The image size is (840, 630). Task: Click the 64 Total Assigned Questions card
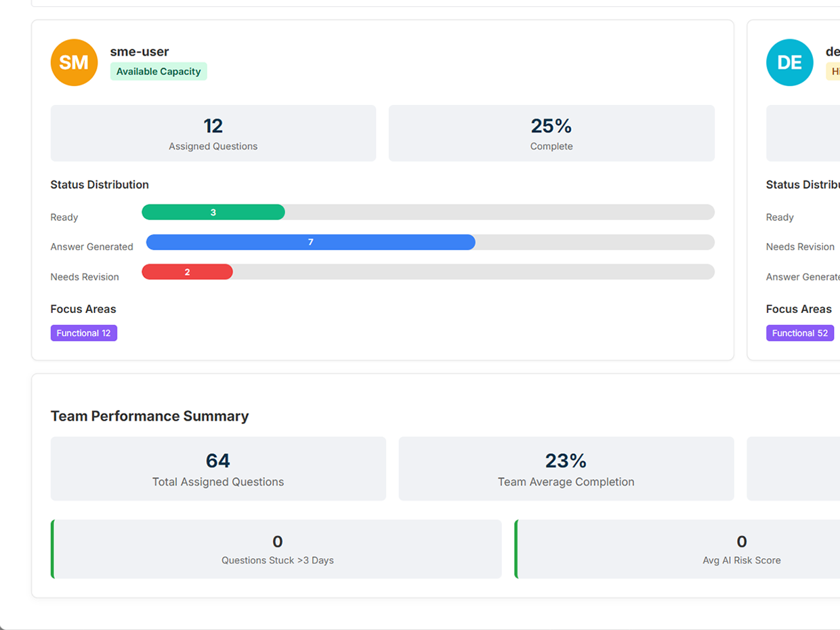pyautogui.click(x=217, y=468)
